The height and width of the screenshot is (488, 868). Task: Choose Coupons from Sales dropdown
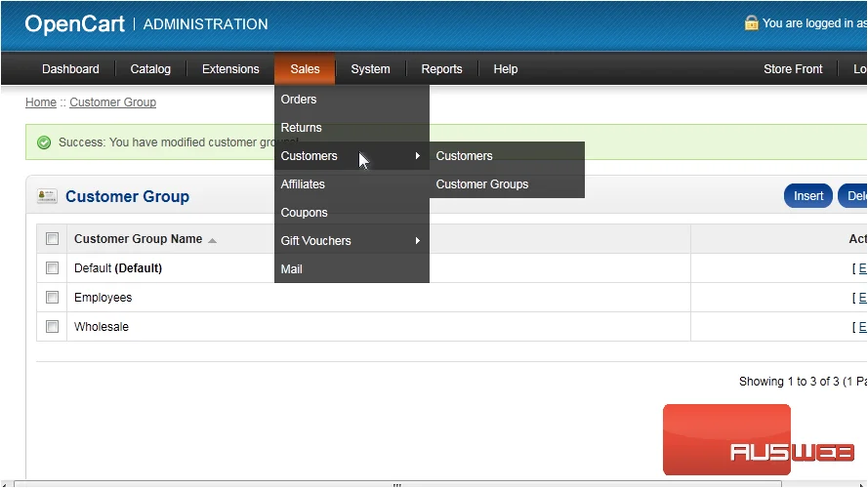[351, 213]
